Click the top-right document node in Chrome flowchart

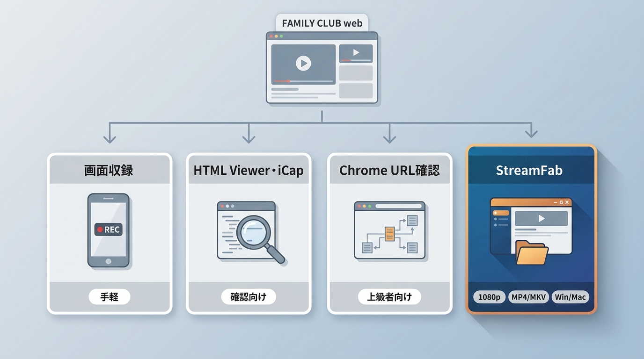coord(412,220)
